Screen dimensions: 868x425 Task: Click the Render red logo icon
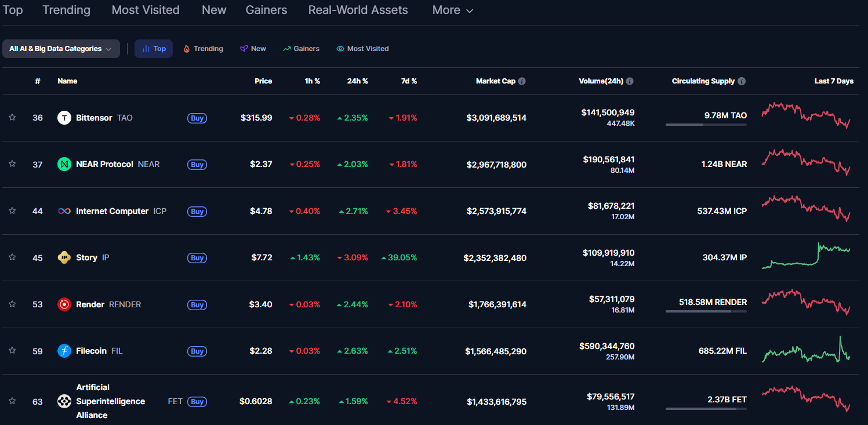pos(64,304)
